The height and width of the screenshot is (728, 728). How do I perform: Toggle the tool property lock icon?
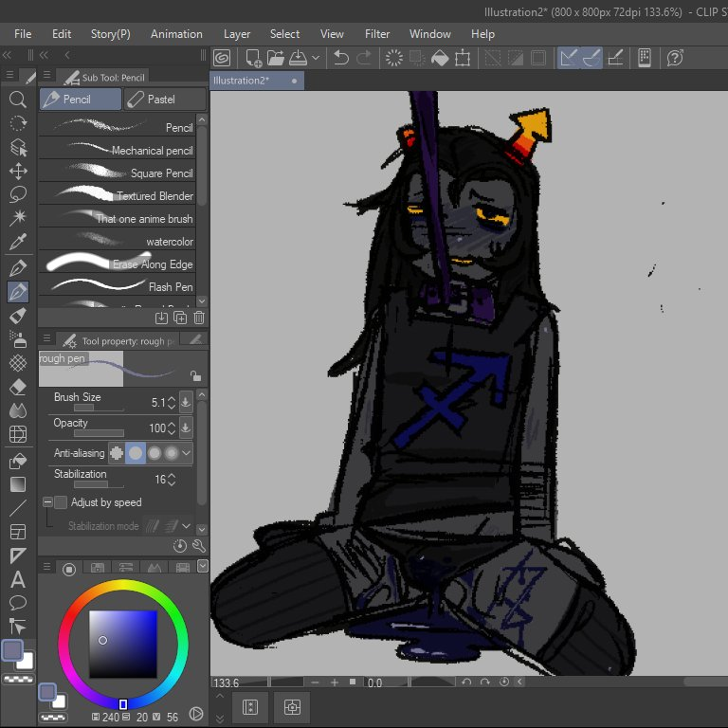195,375
